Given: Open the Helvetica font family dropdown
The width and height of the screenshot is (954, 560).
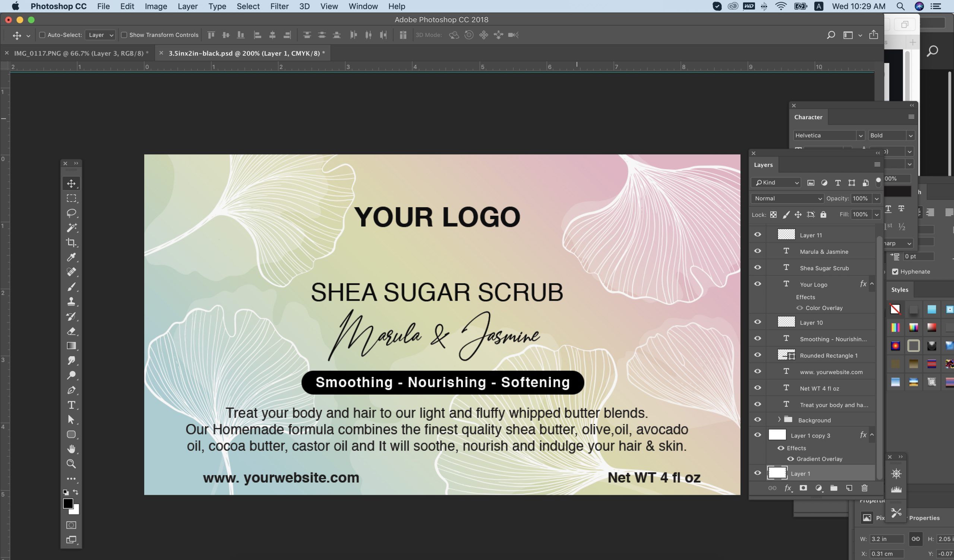Looking at the screenshot, I should click(x=860, y=136).
